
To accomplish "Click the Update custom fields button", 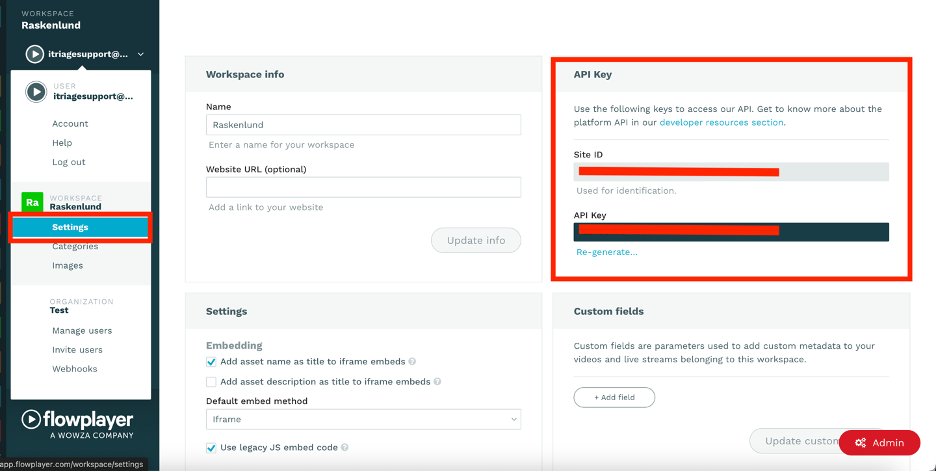I will coord(795,441).
